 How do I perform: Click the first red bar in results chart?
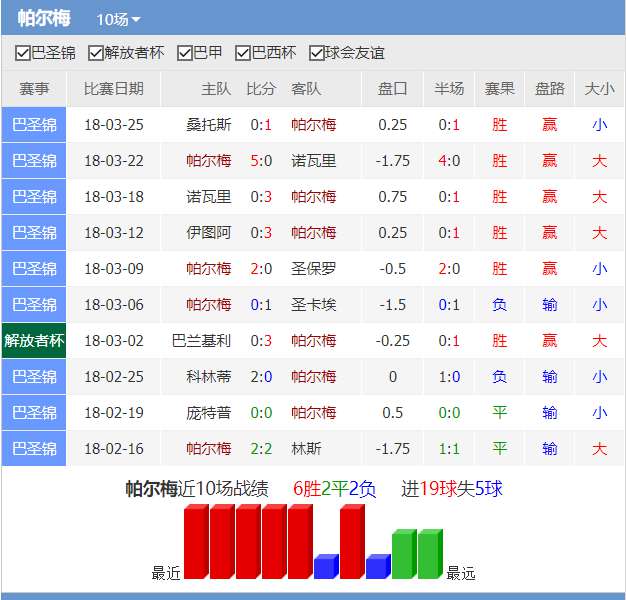click(195, 542)
